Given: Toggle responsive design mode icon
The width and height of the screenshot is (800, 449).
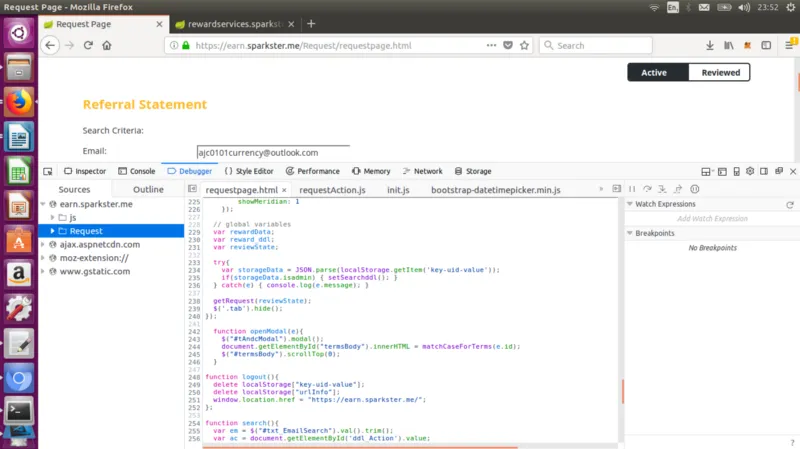Looking at the screenshot, I should coord(736,171).
